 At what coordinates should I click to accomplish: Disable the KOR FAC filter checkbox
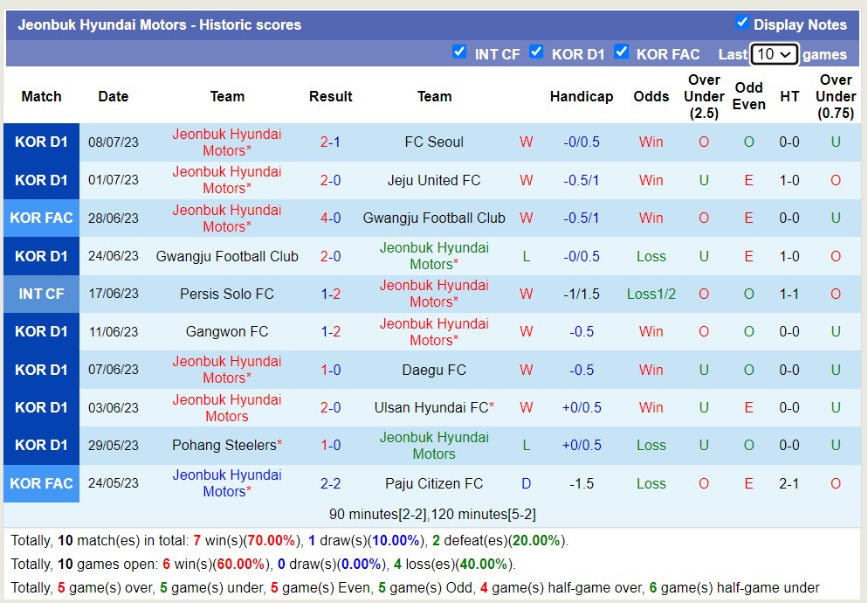click(622, 52)
